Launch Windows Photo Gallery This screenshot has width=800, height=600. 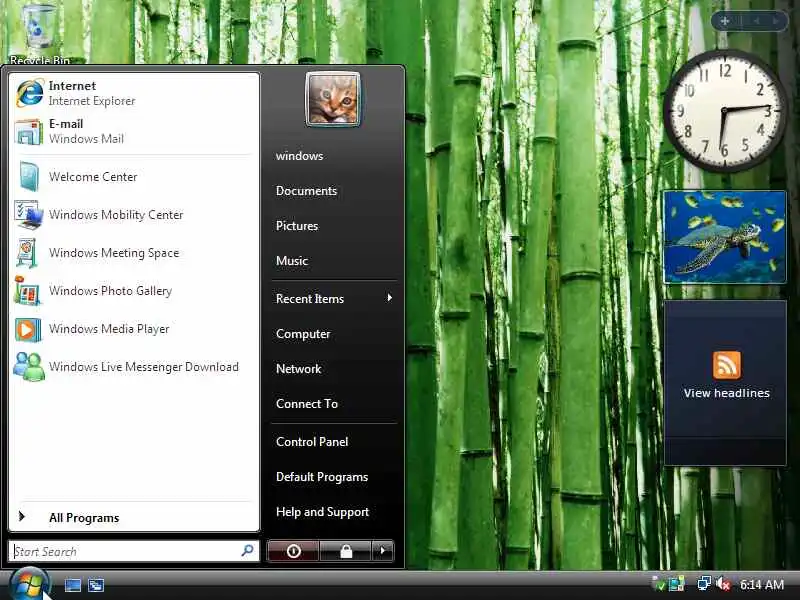[134, 291]
